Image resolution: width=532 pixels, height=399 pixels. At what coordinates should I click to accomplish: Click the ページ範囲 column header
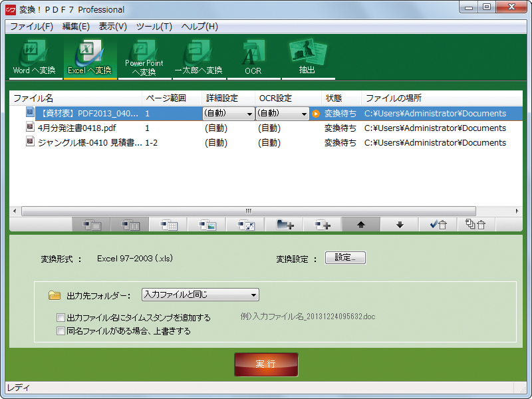[x=172, y=98]
